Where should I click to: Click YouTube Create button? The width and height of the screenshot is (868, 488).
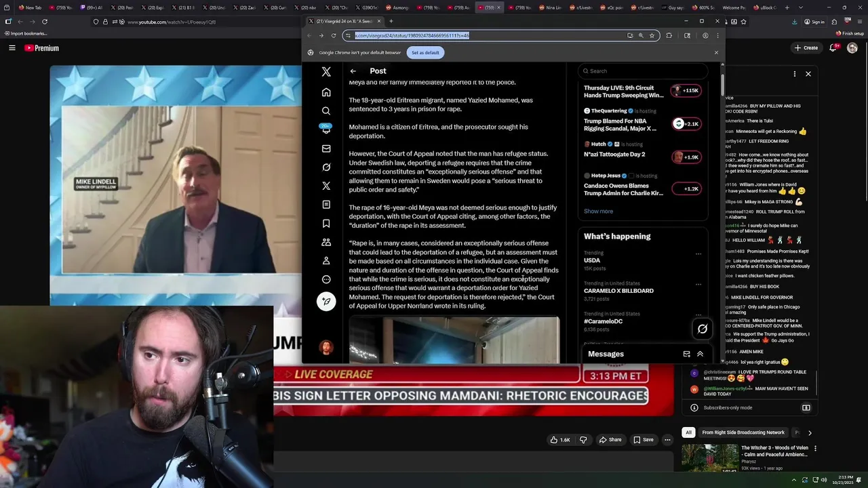point(807,48)
